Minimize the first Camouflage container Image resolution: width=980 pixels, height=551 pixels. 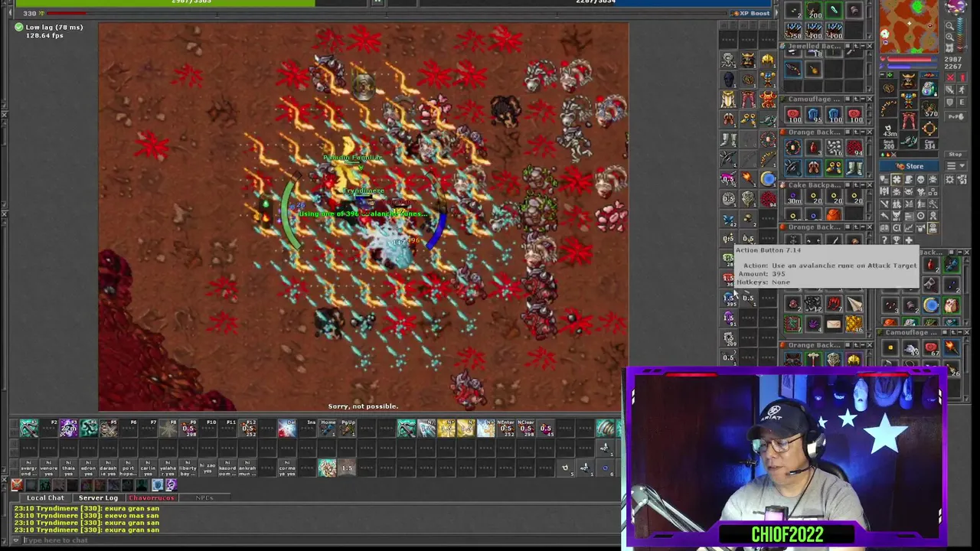(863, 99)
